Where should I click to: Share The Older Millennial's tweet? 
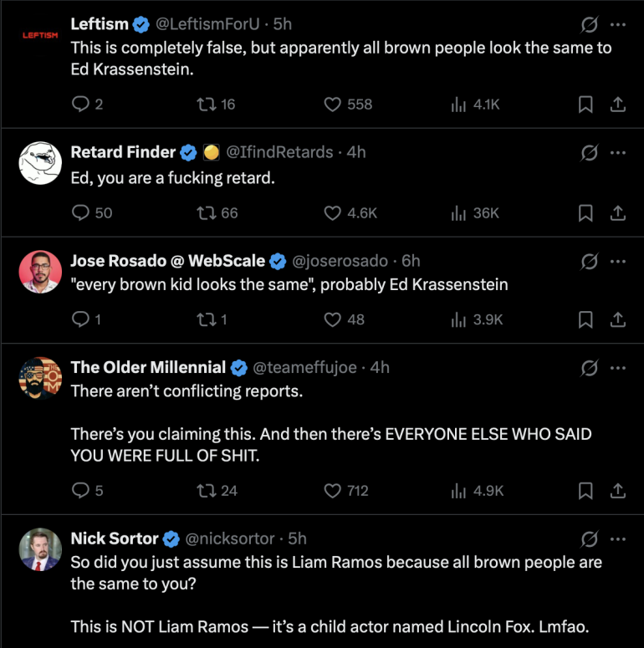click(617, 491)
